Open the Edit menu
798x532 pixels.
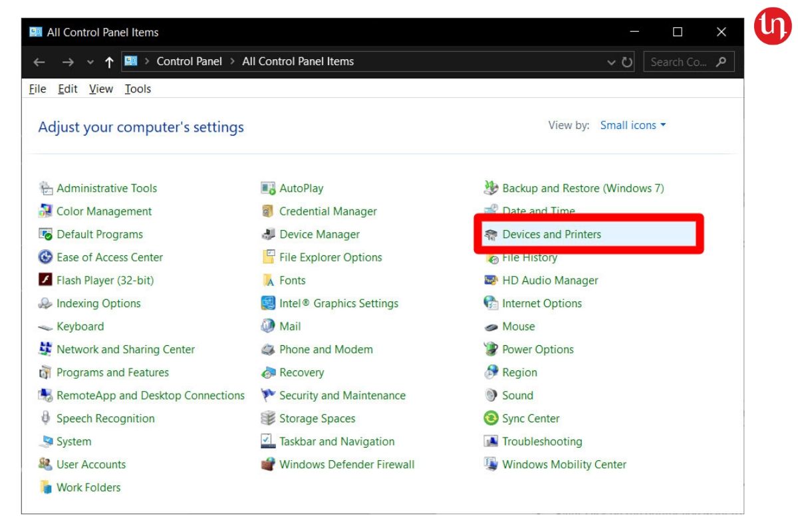(x=68, y=88)
